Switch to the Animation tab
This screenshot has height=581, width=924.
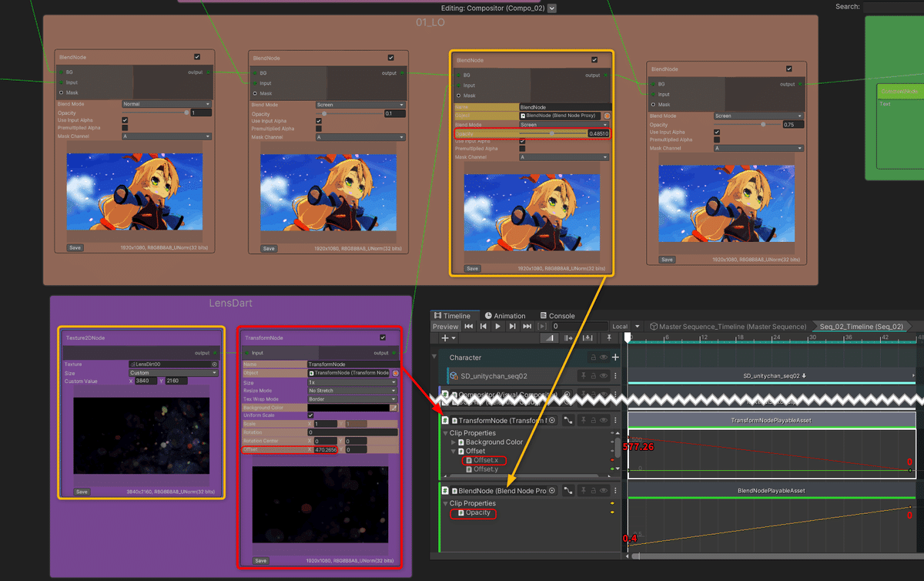[504, 316]
